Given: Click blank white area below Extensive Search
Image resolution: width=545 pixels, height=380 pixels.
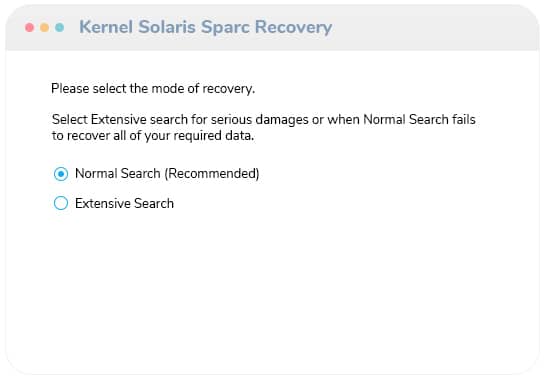Looking at the screenshot, I should [271, 289].
